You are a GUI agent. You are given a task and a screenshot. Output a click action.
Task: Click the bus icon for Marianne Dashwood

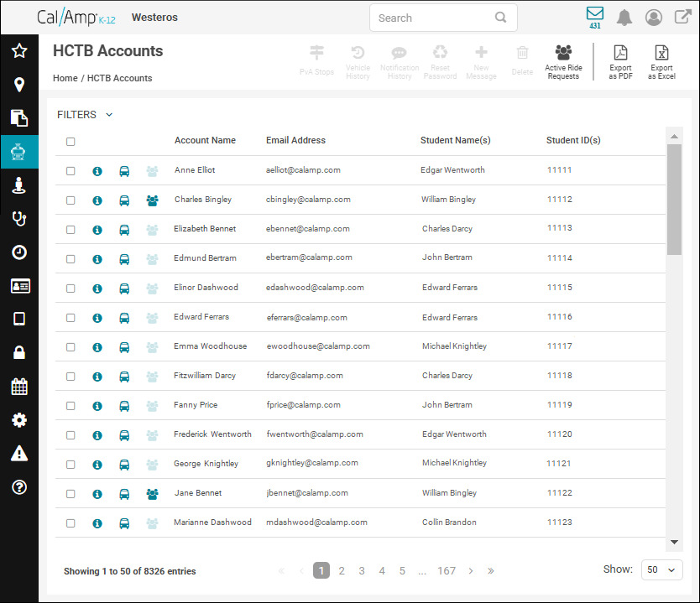[x=124, y=523]
